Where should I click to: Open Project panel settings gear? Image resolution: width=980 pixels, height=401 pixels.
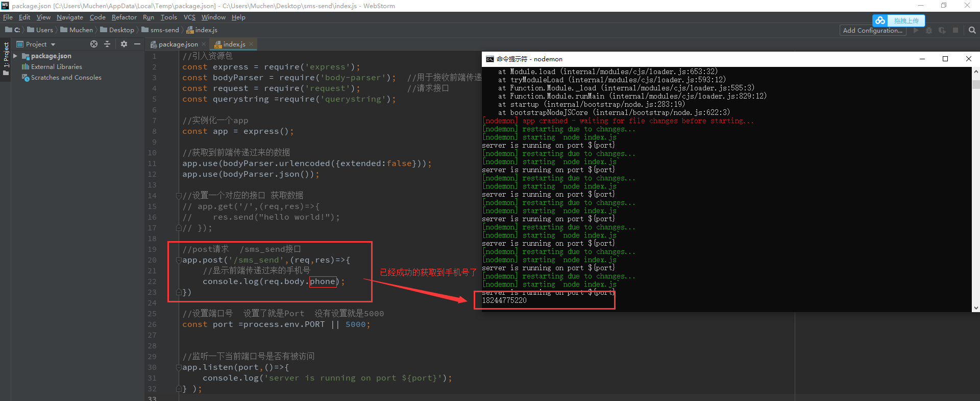[124, 44]
